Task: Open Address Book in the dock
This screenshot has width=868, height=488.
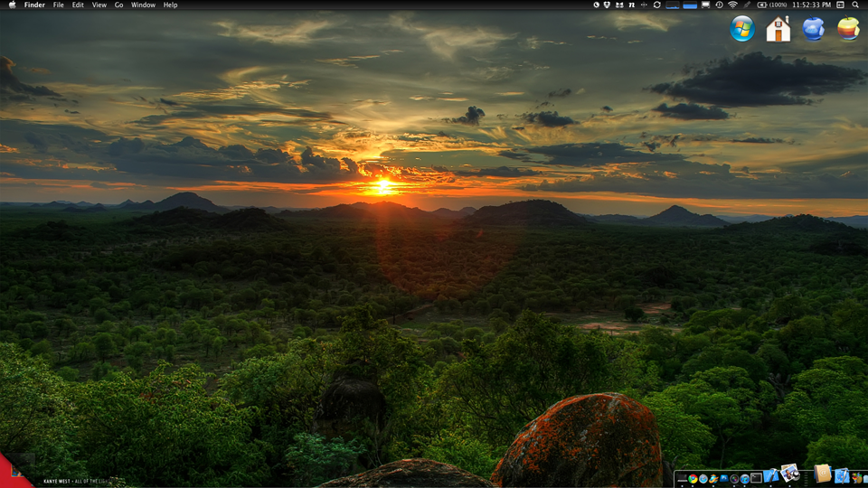Action: (x=823, y=474)
